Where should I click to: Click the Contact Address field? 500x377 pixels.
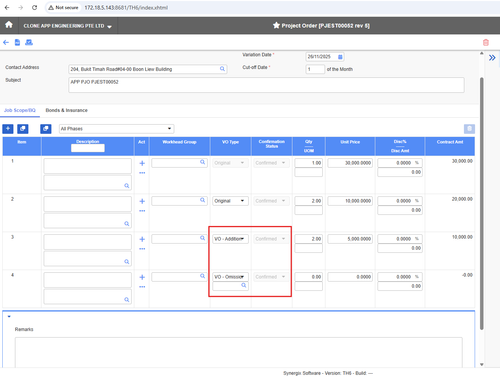(x=148, y=69)
